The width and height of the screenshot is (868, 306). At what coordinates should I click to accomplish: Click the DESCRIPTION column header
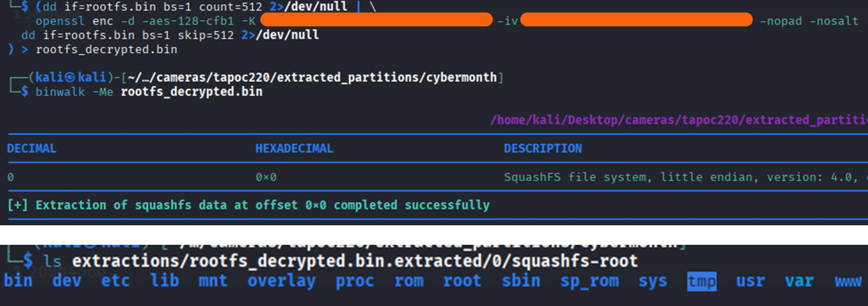[x=542, y=149]
